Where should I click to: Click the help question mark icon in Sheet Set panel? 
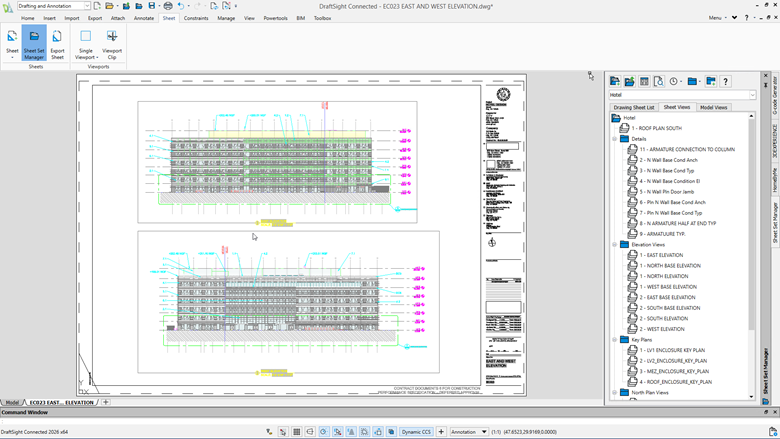point(726,81)
